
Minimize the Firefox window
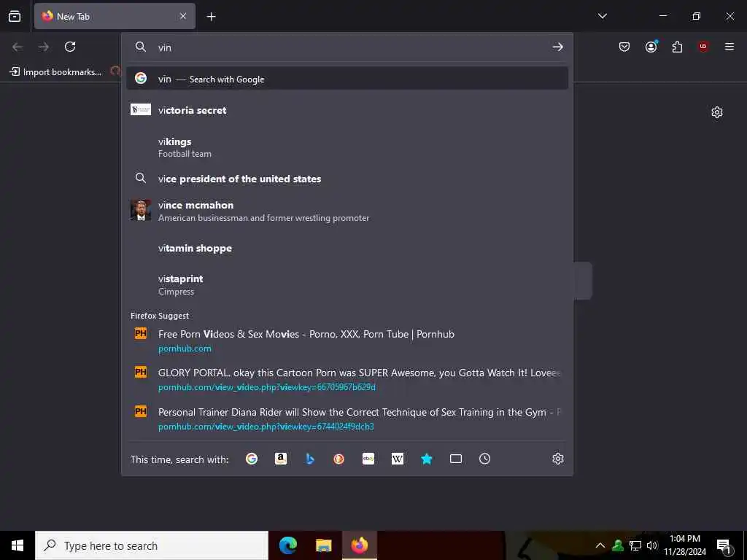663,16
